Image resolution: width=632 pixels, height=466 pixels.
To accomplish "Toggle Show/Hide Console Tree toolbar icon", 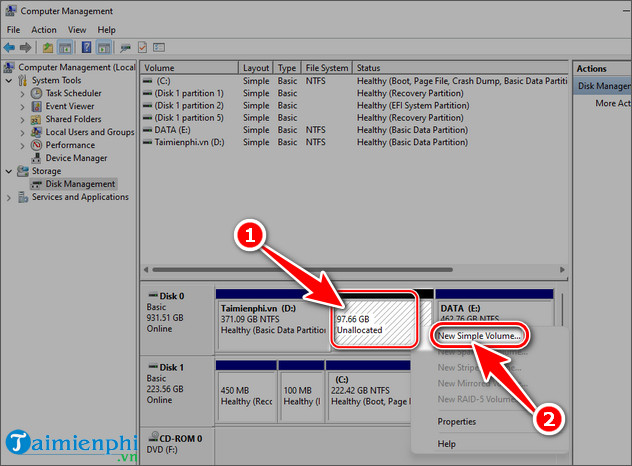I will tap(65, 48).
